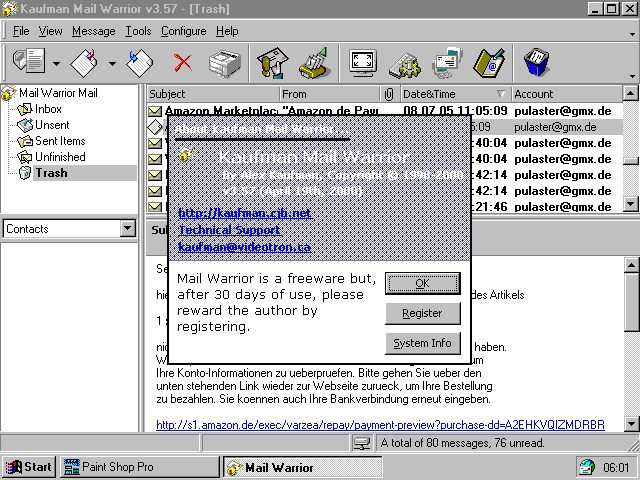Open the Tools menu

(138, 31)
